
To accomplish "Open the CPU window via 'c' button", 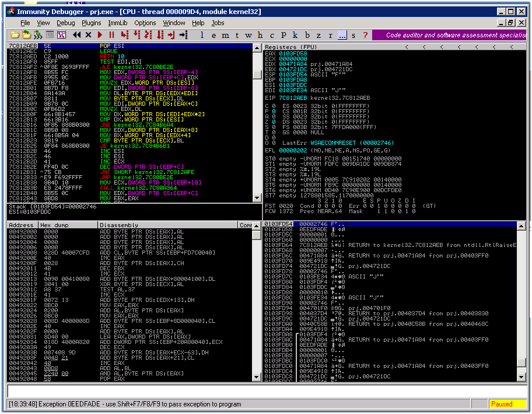I will pos(272,35).
